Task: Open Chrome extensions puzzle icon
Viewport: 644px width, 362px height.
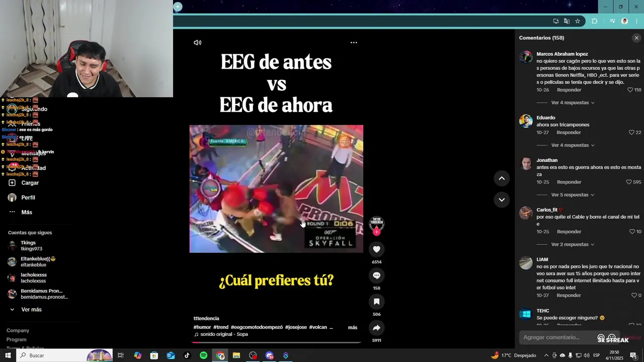Action: pyautogui.click(x=595, y=21)
